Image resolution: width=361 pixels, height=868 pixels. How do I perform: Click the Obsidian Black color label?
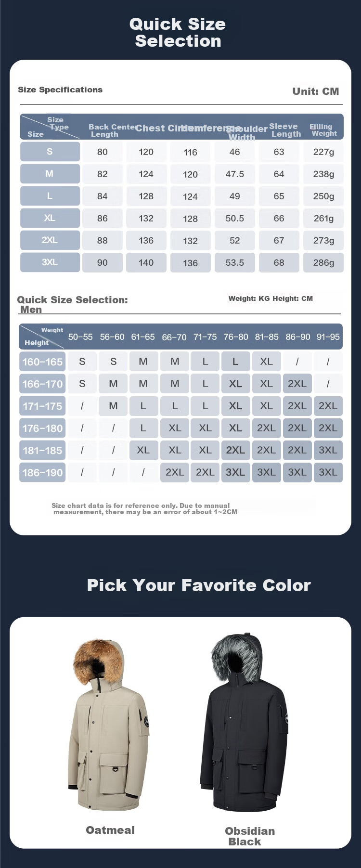pyautogui.click(x=249, y=836)
